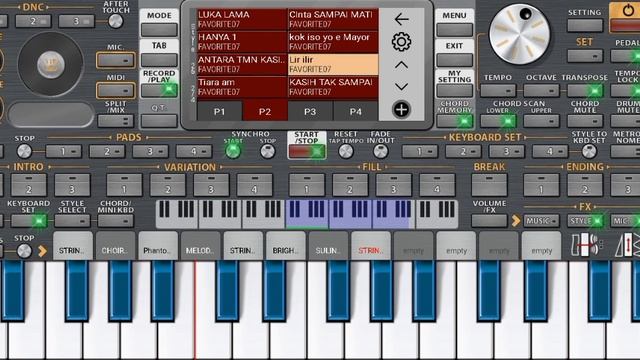
Task: Click the AFTER TOUCH knob
Action: point(116,21)
